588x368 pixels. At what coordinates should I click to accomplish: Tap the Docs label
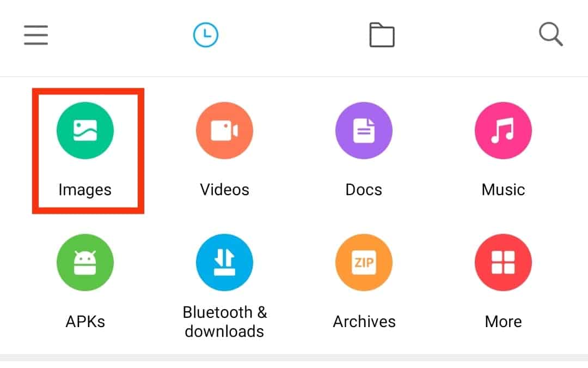[x=364, y=190]
